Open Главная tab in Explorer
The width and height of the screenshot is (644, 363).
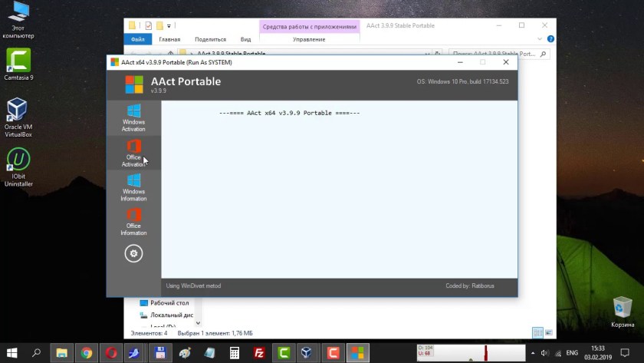(x=169, y=39)
